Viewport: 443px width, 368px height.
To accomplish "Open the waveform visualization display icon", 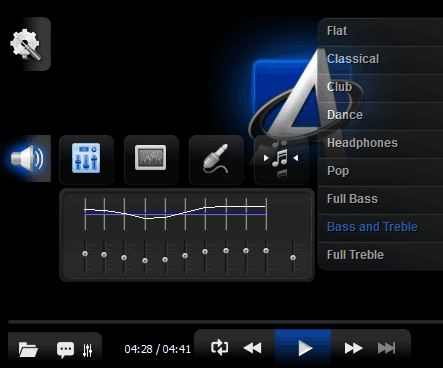I will [151, 158].
